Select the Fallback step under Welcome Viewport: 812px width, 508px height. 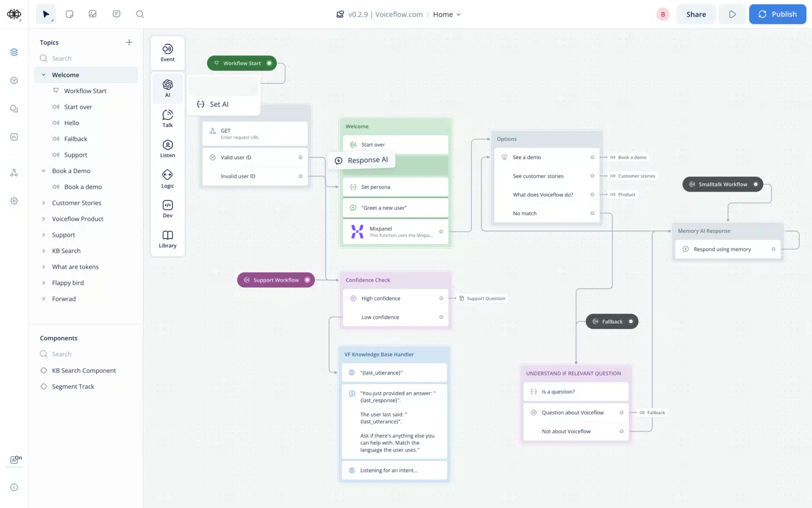point(75,139)
